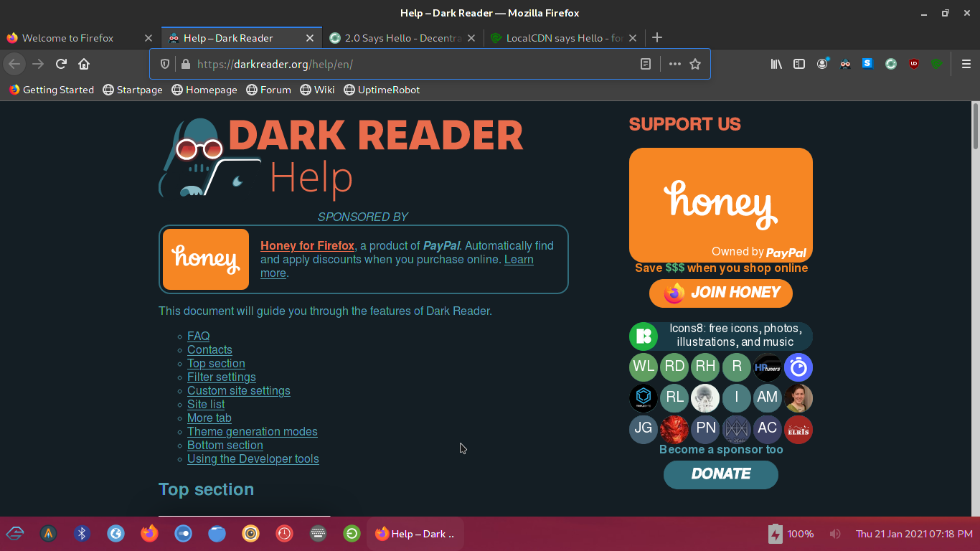The image size is (980, 551).
Task: Switch to LocalCDN says Hello tab
Action: 564,38
